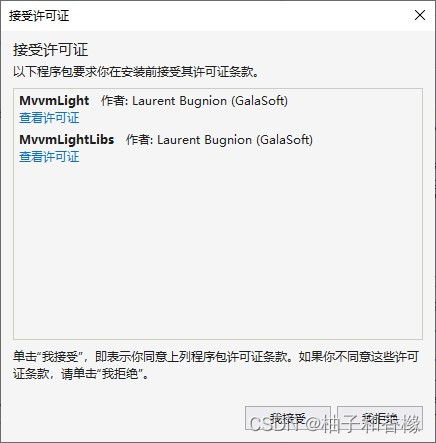Close the 接受许可证 dialog window
This screenshot has height=443, width=436.
420,15
